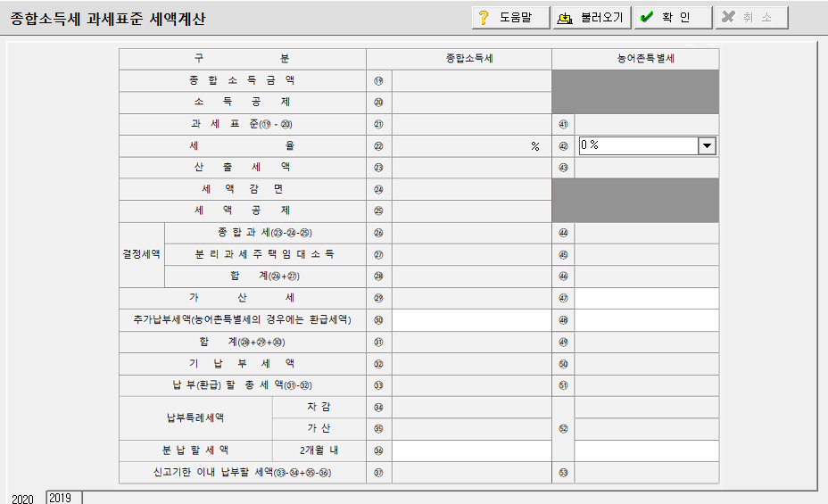Open the 도움말 help button
Image resolution: width=828 pixels, height=504 pixels.
510,18
